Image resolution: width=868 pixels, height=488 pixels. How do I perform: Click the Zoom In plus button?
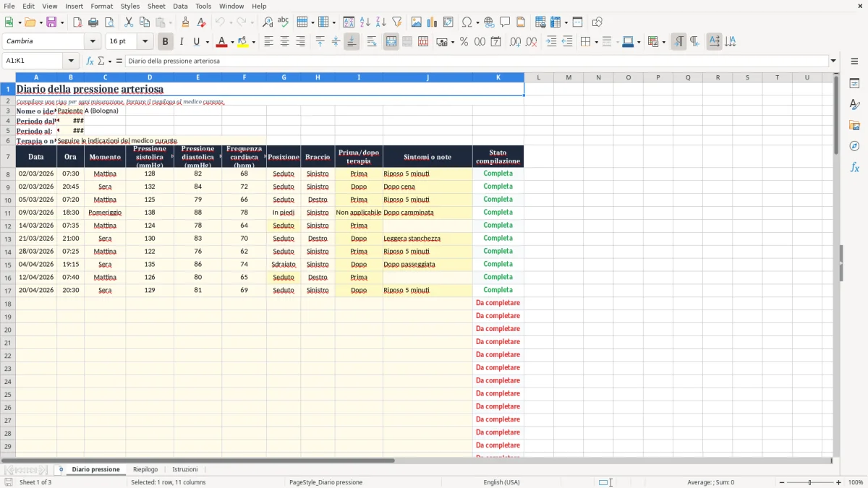[839, 482]
